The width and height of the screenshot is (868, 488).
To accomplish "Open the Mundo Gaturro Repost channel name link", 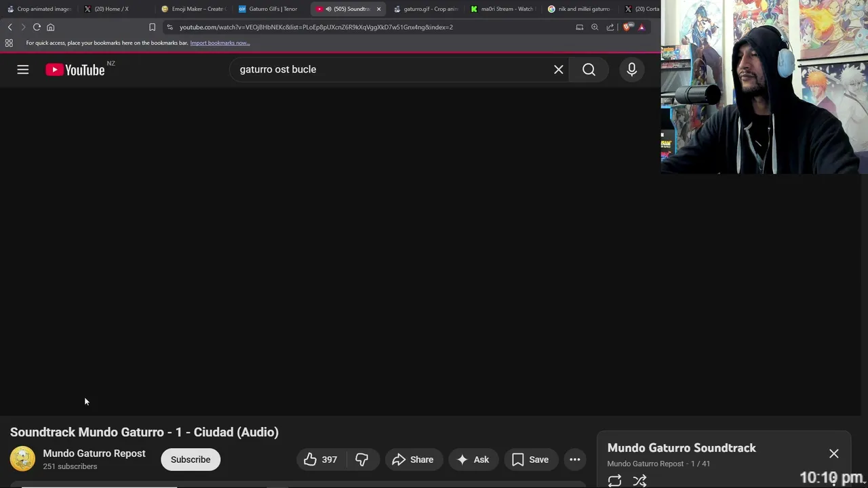I will (x=94, y=453).
